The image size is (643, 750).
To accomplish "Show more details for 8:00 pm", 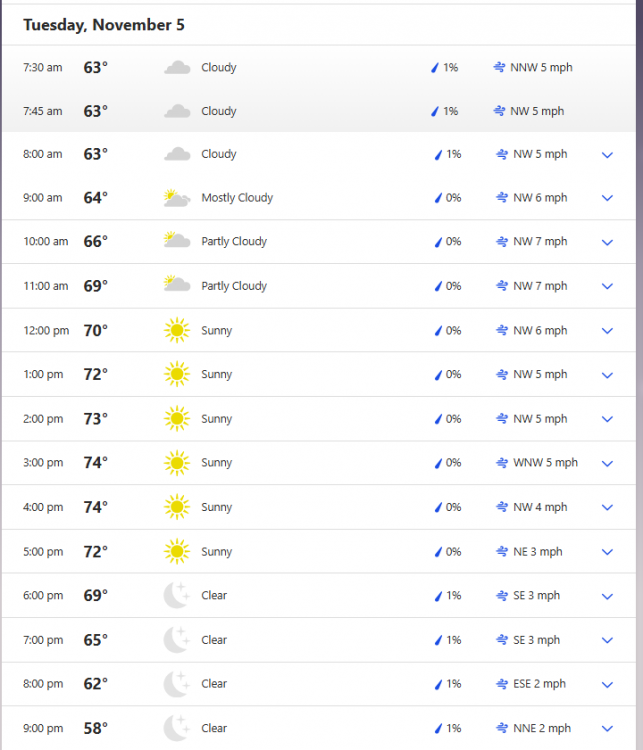I will click(x=607, y=685).
